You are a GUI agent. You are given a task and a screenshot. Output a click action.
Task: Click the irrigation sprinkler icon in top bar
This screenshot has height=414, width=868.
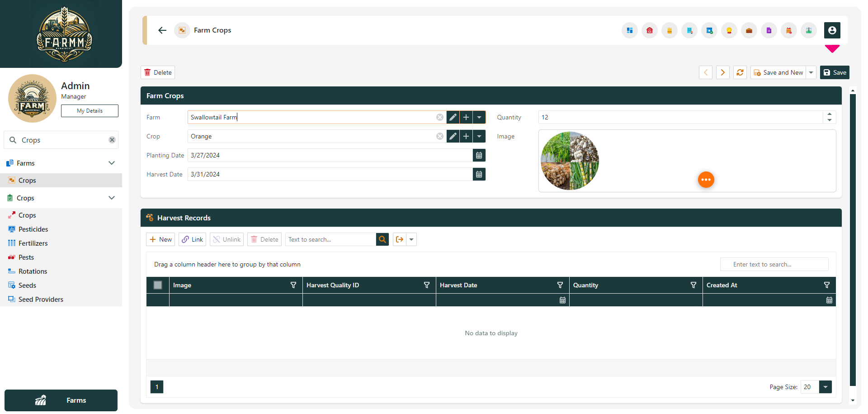click(x=809, y=30)
